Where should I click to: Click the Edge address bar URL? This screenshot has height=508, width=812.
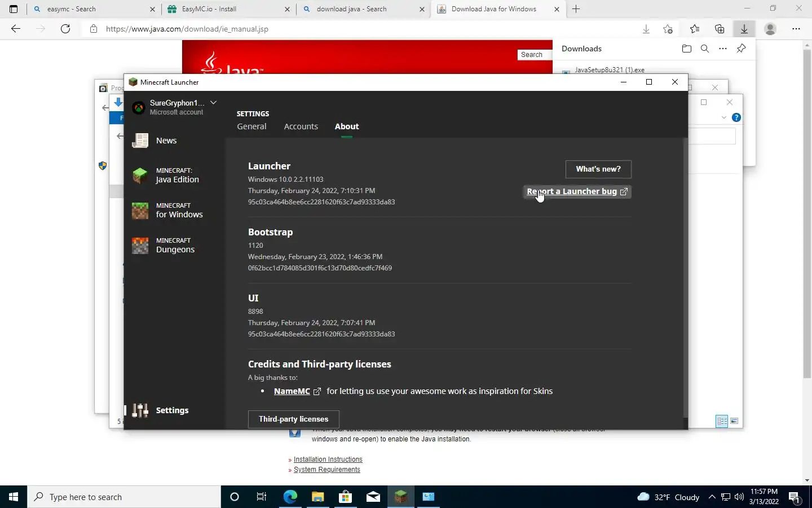pos(187,29)
